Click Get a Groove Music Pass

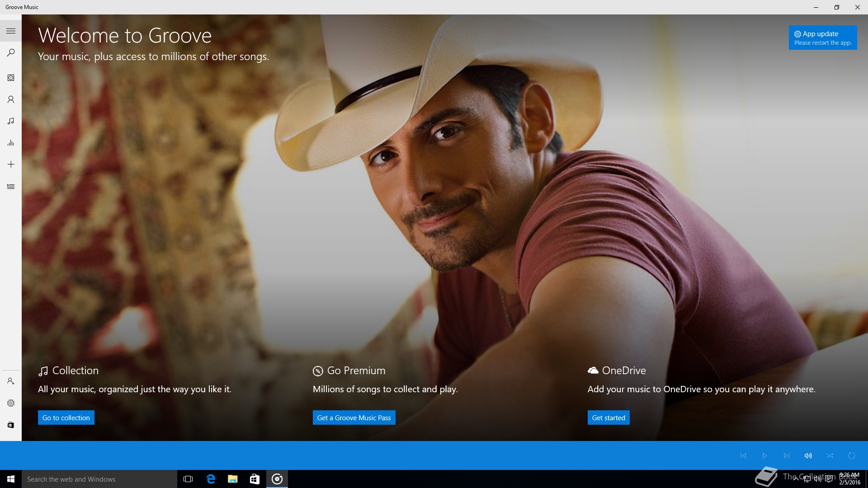coord(354,418)
